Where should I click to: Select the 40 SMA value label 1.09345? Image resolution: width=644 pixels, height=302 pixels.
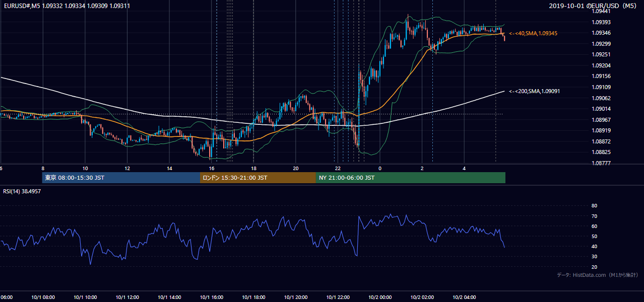pos(533,33)
